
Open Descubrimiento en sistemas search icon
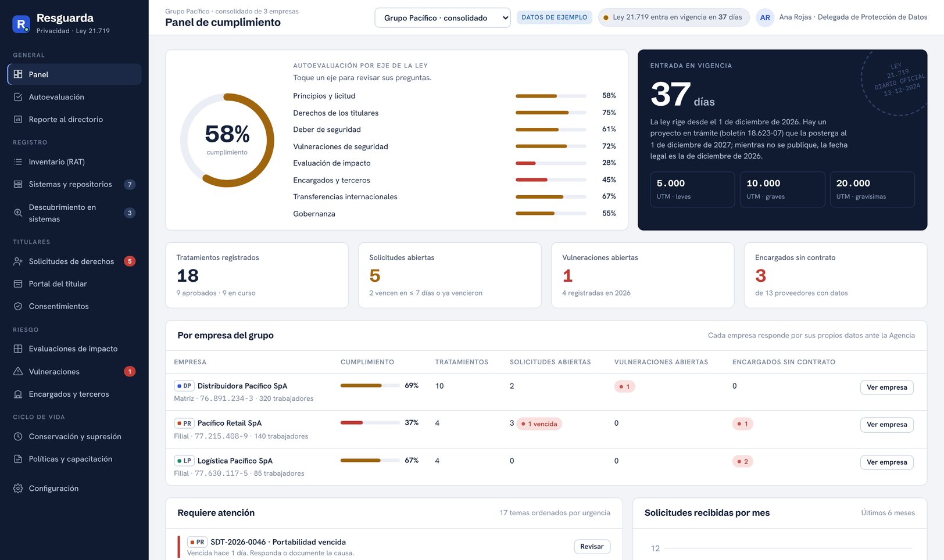point(18,213)
